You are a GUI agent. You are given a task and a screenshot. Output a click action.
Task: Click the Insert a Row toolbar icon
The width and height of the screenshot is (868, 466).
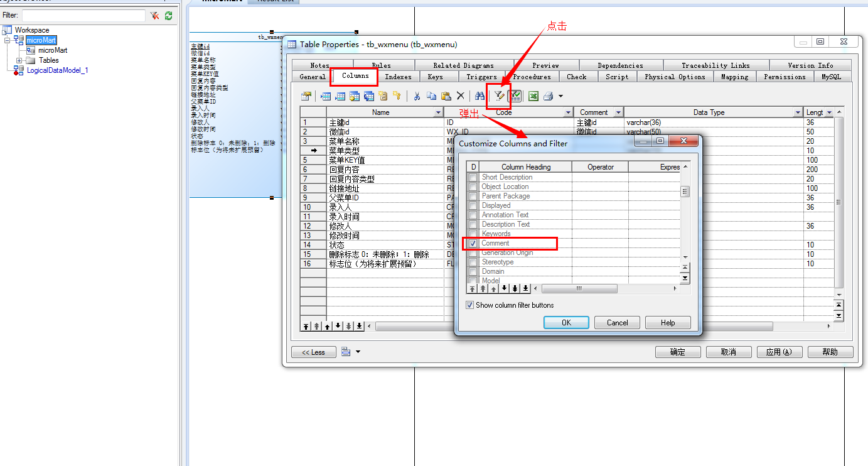pyautogui.click(x=326, y=96)
